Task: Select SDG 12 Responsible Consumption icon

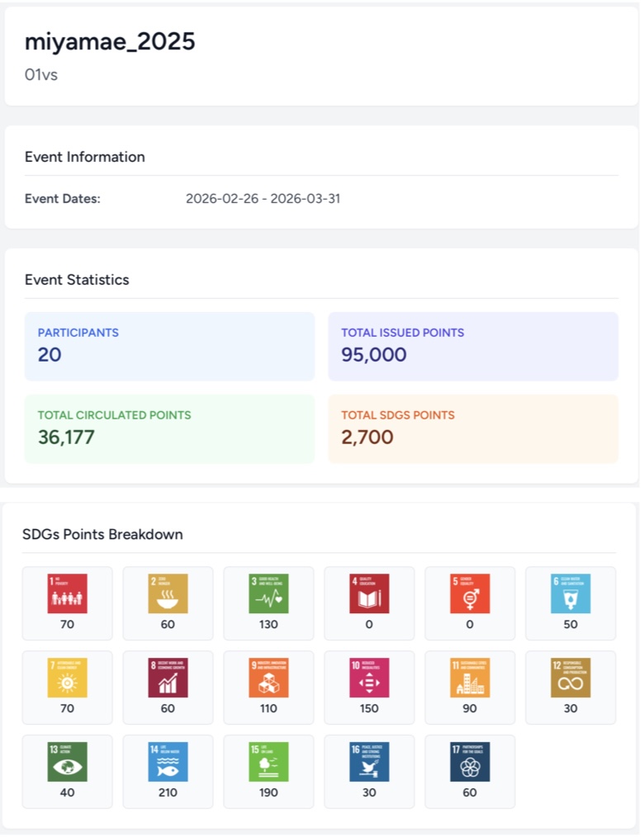Action: (x=571, y=678)
